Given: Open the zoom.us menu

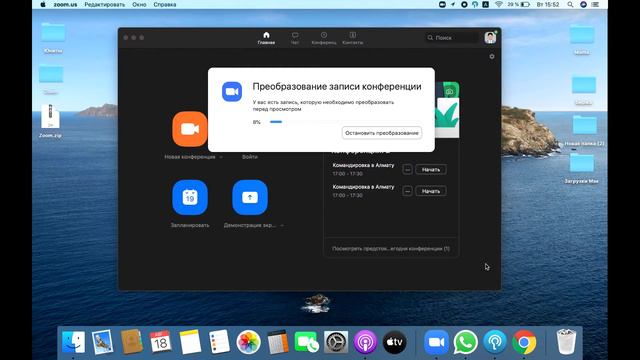Looking at the screenshot, I should coord(65,4).
